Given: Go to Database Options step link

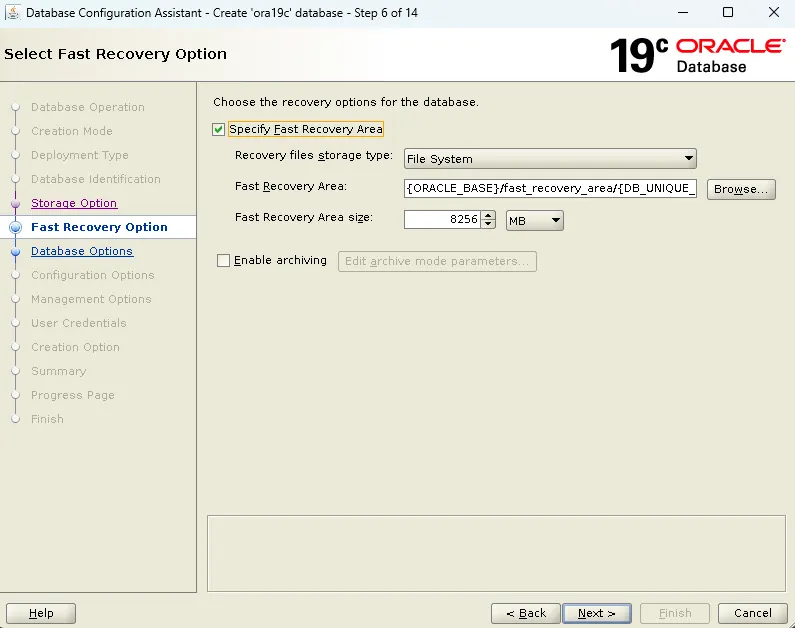Looking at the screenshot, I should (82, 251).
